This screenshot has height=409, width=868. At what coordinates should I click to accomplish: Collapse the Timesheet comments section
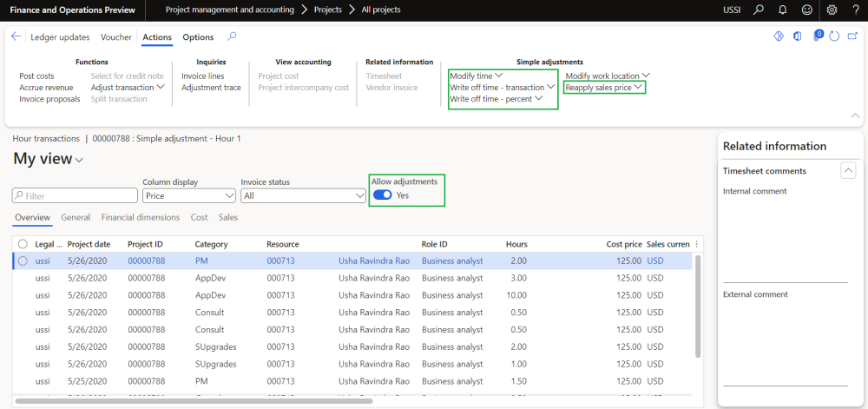848,171
